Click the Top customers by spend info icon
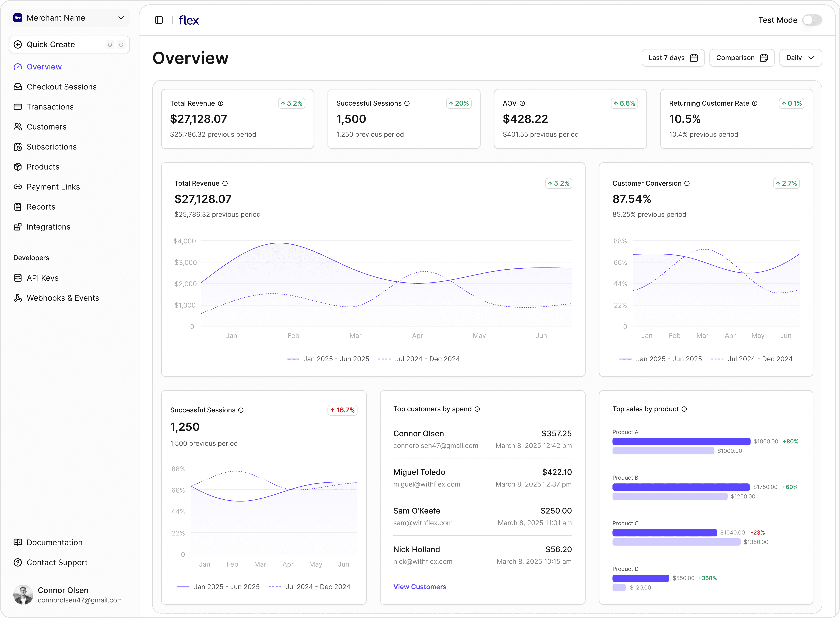Image resolution: width=840 pixels, height=618 pixels. [x=477, y=409]
